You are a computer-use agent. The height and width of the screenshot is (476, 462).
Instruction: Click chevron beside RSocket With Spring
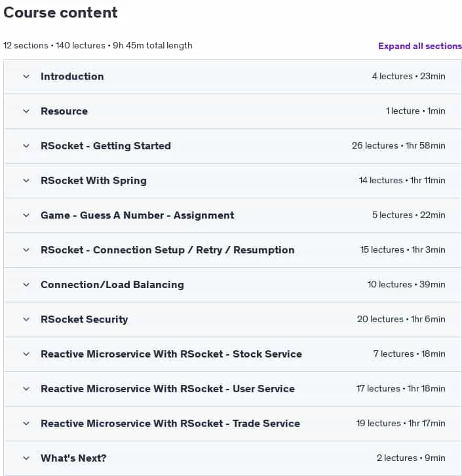click(26, 181)
